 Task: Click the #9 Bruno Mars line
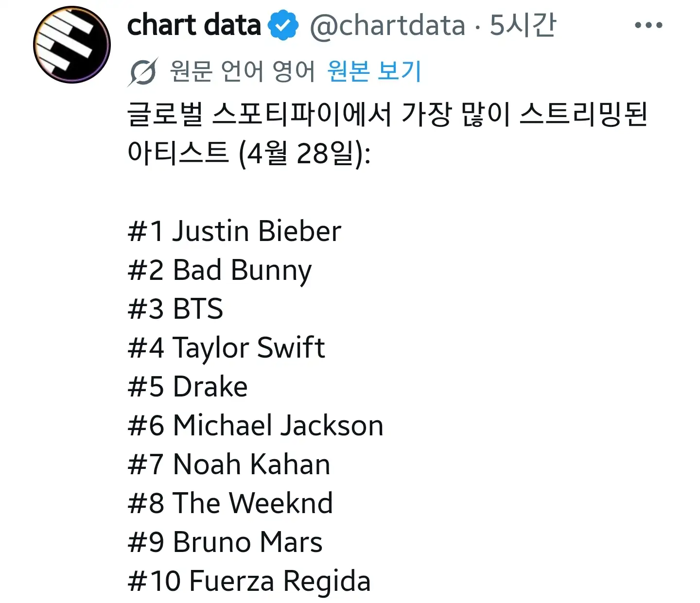[x=225, y=542]
